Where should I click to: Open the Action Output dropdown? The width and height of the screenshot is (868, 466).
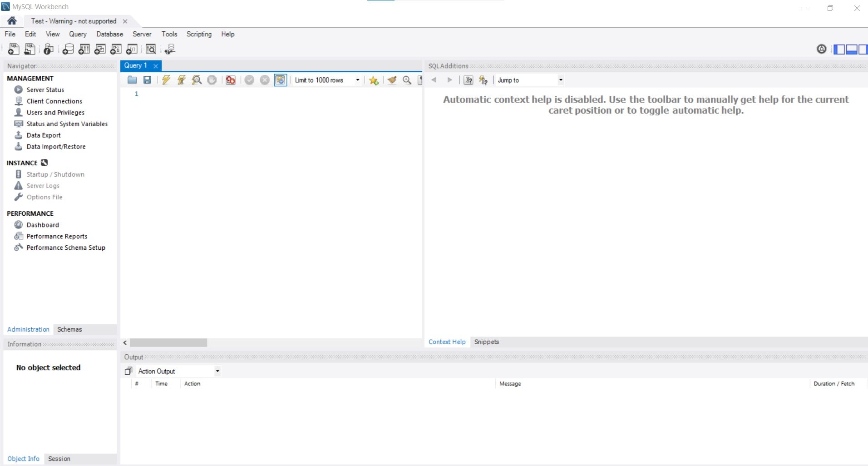pyautogui.click(x=179, y=371)
